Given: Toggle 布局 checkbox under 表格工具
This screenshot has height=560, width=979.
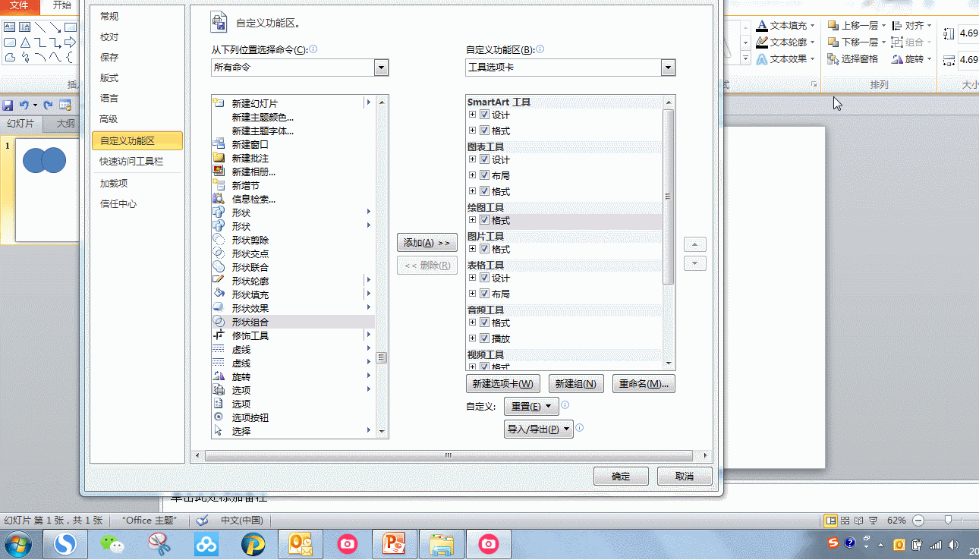Looking at the screenshot, I should click(x=484, y=294).
